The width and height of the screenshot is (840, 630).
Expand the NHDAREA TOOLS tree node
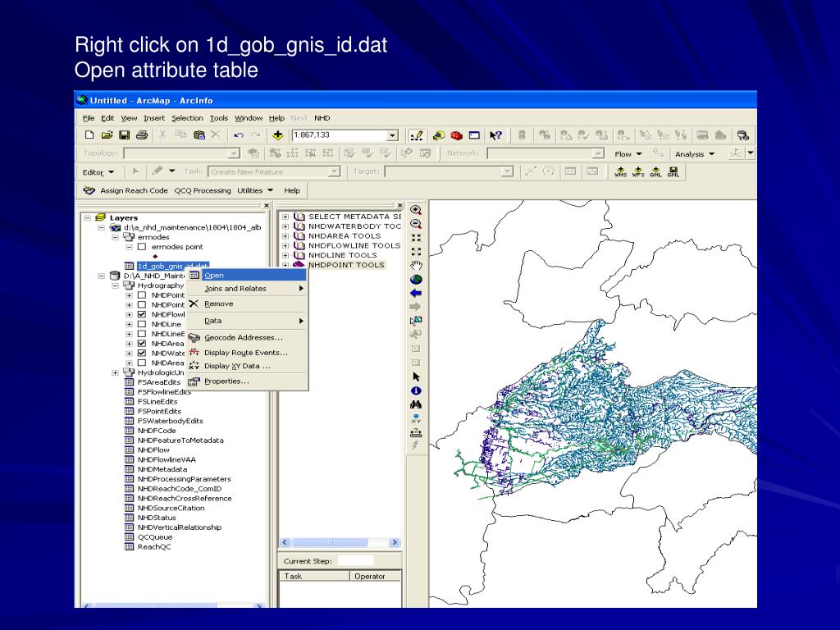[x=285, y=235]
